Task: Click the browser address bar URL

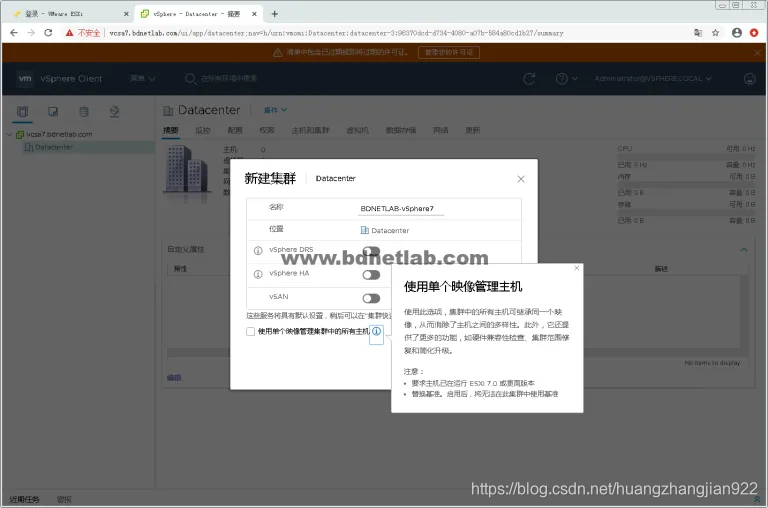Action: (336, 33)
